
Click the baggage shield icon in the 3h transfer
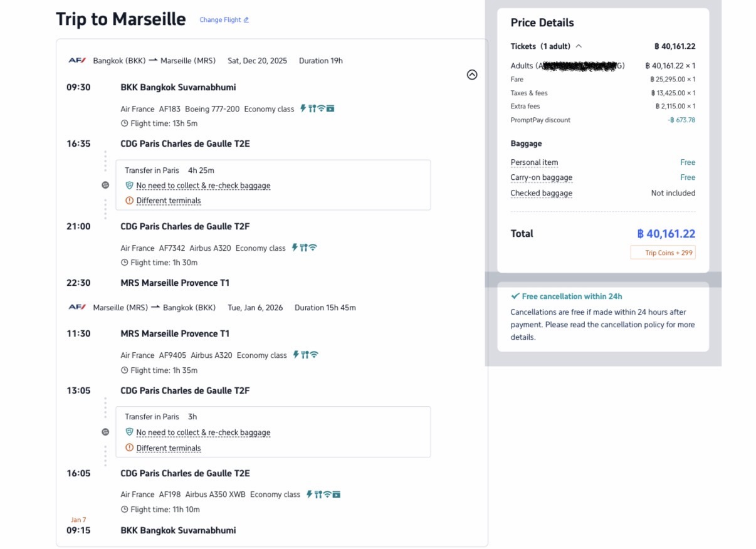(x=130, y=432)
